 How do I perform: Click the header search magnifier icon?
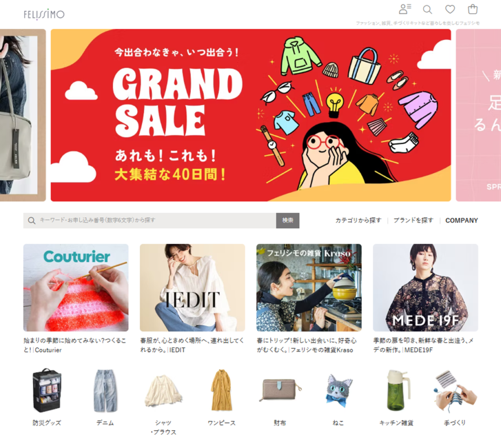[428, 10]
